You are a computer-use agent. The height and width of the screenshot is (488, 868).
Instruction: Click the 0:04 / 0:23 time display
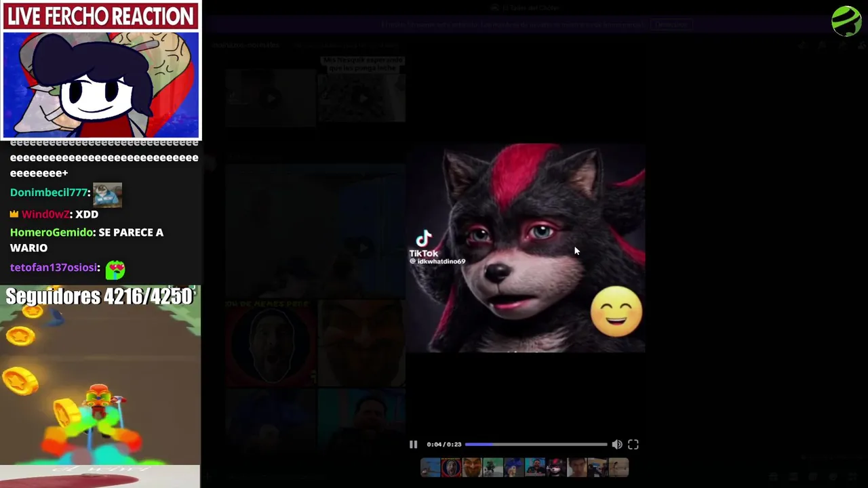444,445
